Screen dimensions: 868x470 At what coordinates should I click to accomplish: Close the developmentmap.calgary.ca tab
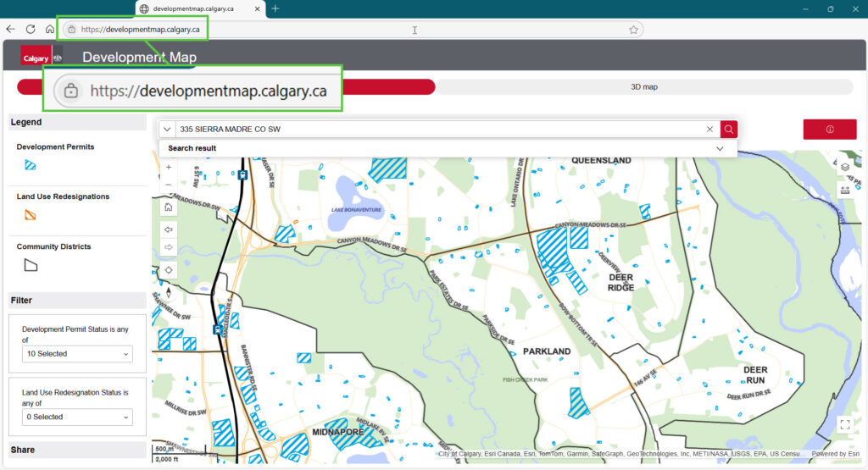click(258, 8)
